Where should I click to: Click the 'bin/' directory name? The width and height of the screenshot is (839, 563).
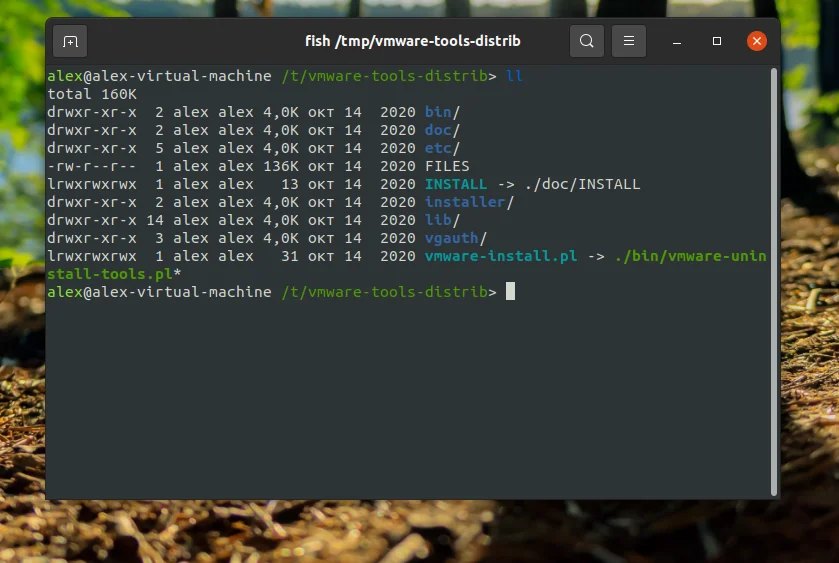click(x=443, y=112)
